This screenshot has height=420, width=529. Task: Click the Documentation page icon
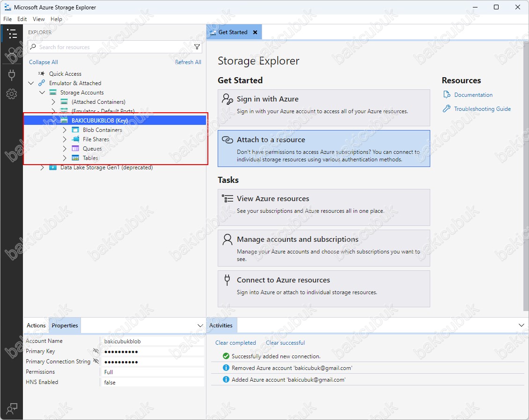(x=447, y=95)
